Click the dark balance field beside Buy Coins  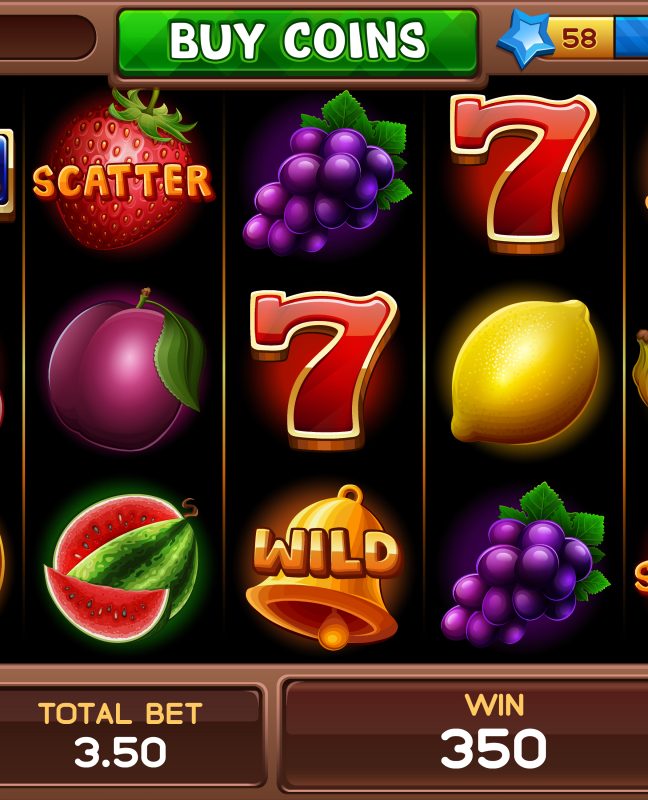click(x=47, y=37)
